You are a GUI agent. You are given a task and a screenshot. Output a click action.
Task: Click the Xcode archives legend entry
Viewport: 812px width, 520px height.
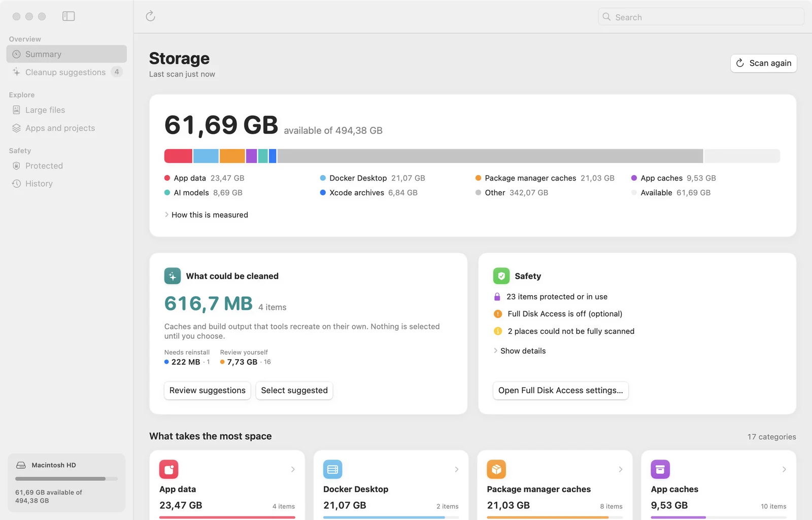pos(369,193)
